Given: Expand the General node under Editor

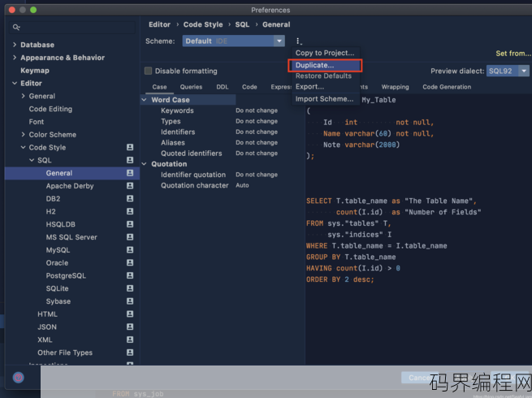Looking at the screenshot, I should 23,96.
